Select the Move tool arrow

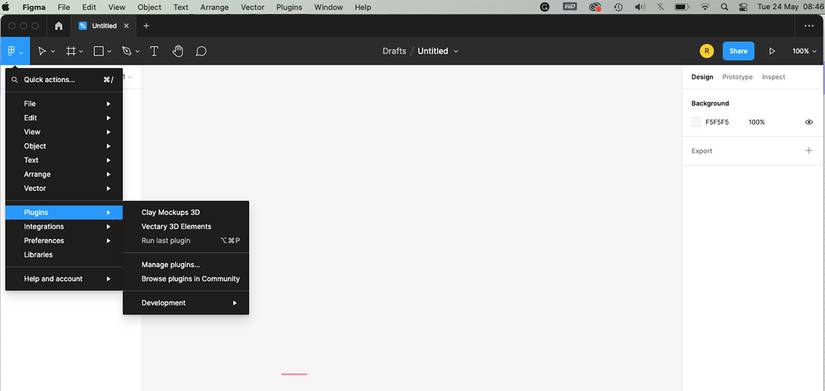[42, 51]
